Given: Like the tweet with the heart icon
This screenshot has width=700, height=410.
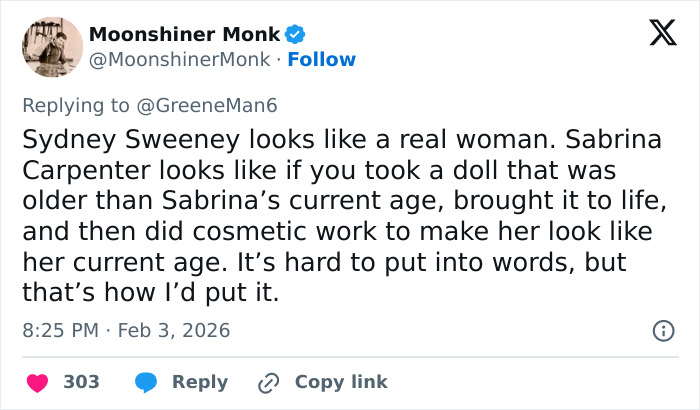Looking at the screenshot, I should point(37,382).
